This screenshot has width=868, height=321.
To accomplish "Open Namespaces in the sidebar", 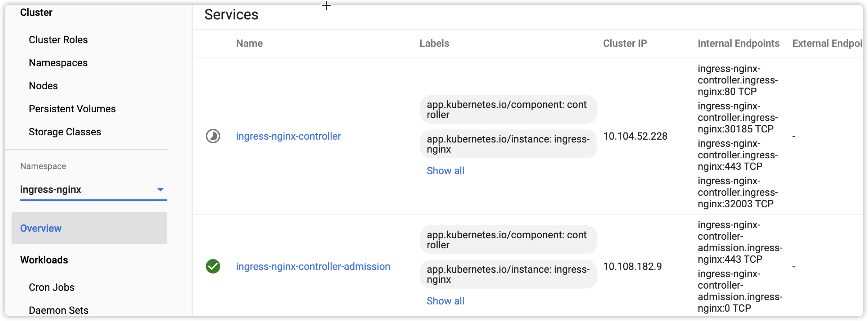I will pyautogui.click(x=58, y=63).
